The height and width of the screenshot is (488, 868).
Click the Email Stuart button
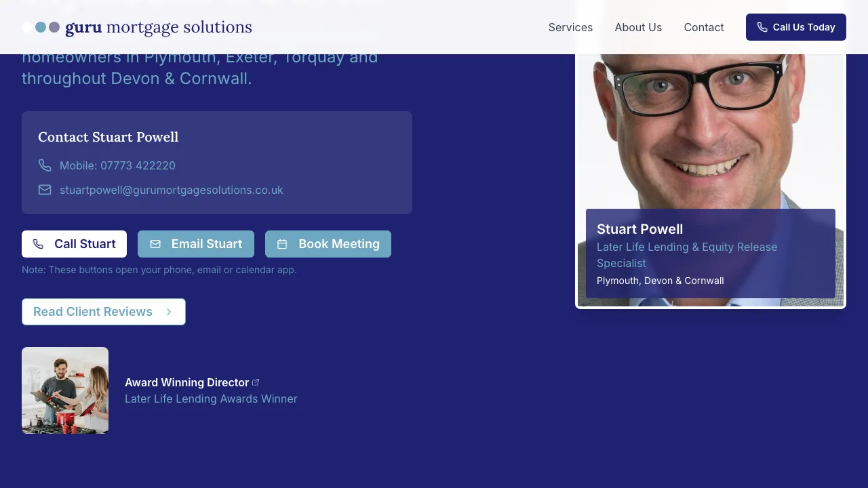click(196, 244)
